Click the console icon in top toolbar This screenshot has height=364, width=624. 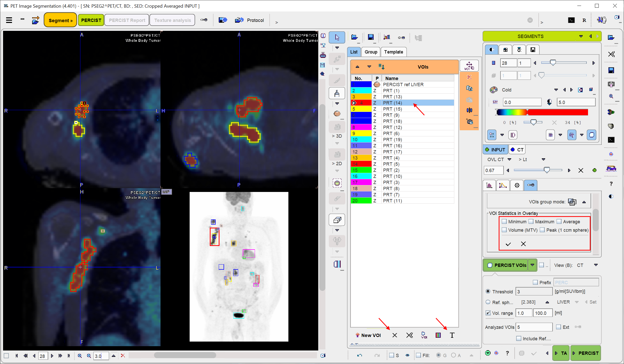pyautogui.click(x=571, y=20)
